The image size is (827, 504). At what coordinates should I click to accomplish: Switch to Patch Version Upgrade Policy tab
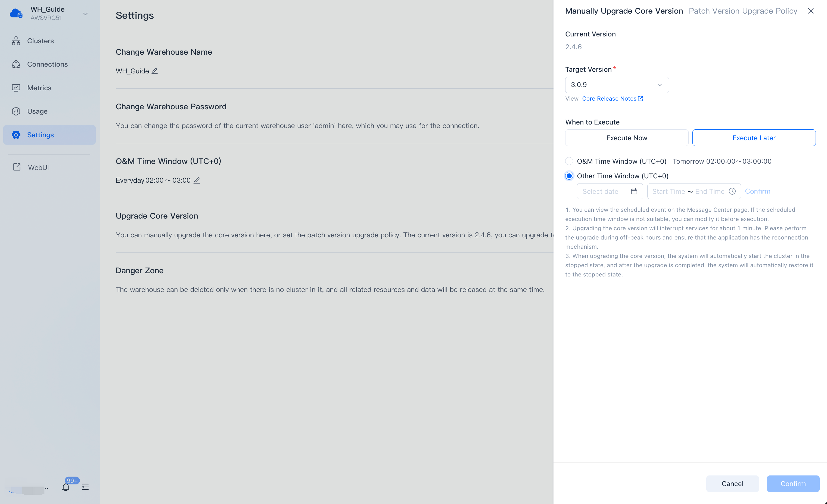click(743, 11)
